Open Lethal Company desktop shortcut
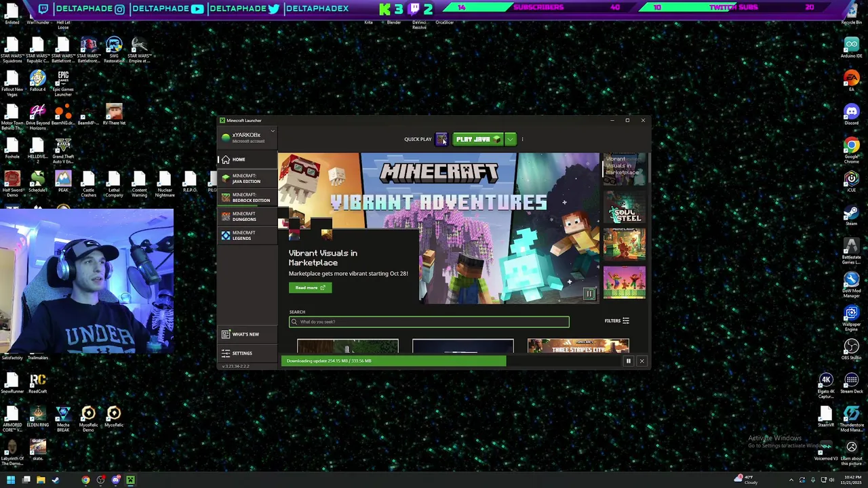Screen dimensions: 868x488 114,184
